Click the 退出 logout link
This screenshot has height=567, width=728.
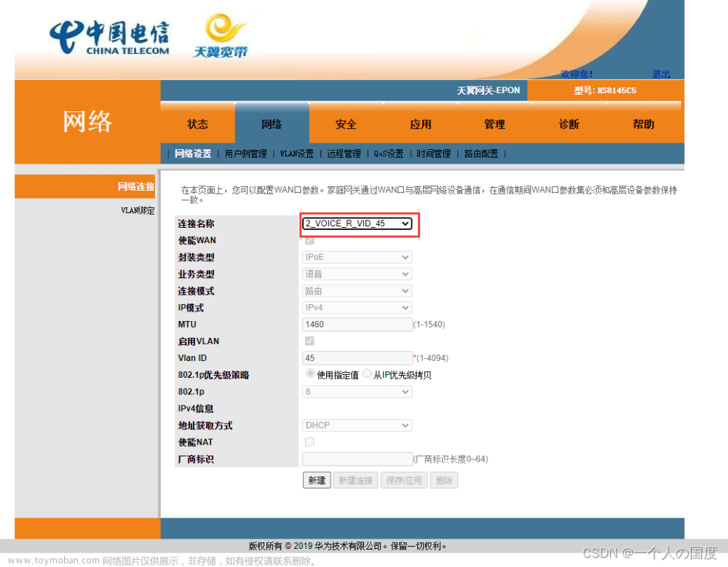[x=661, y=74]
